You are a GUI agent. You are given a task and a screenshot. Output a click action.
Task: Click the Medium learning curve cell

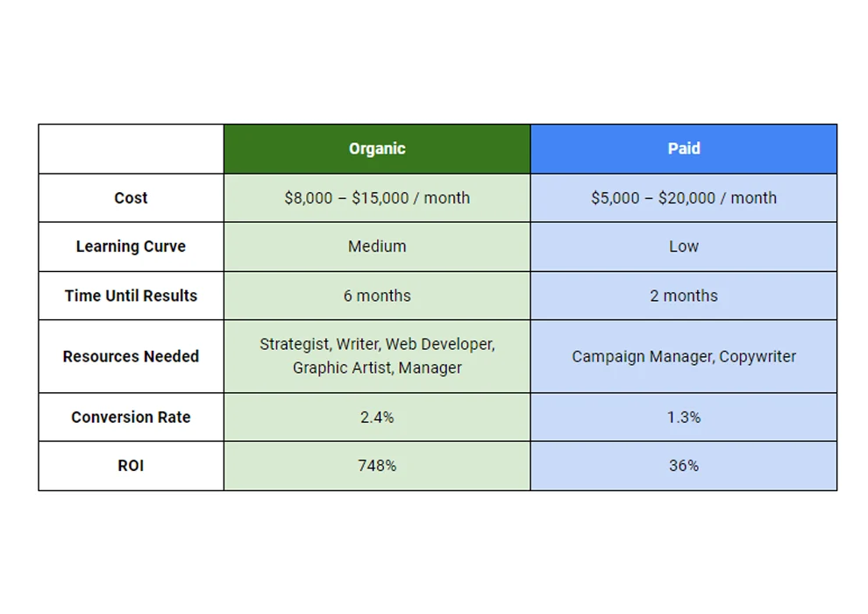coord(377,246)
